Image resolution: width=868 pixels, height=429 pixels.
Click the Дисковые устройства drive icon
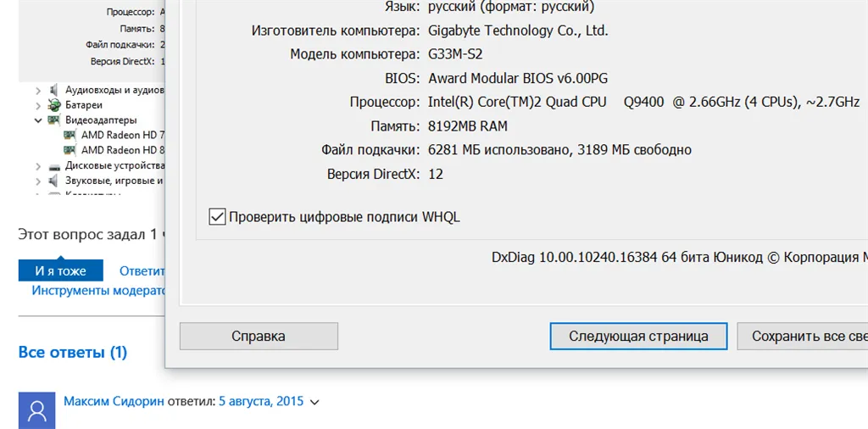pos(54,166)
